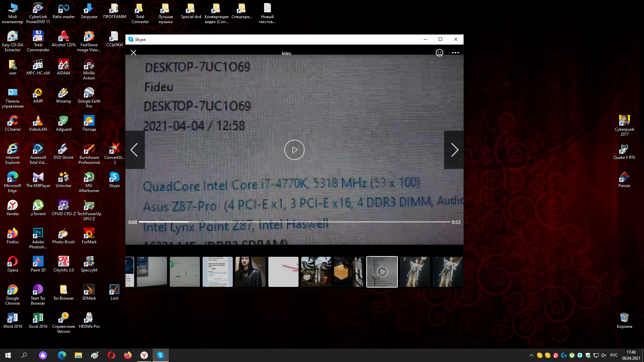Open the emoji reaction picker
Screen dimensions: 644x362
pos(439,53)
